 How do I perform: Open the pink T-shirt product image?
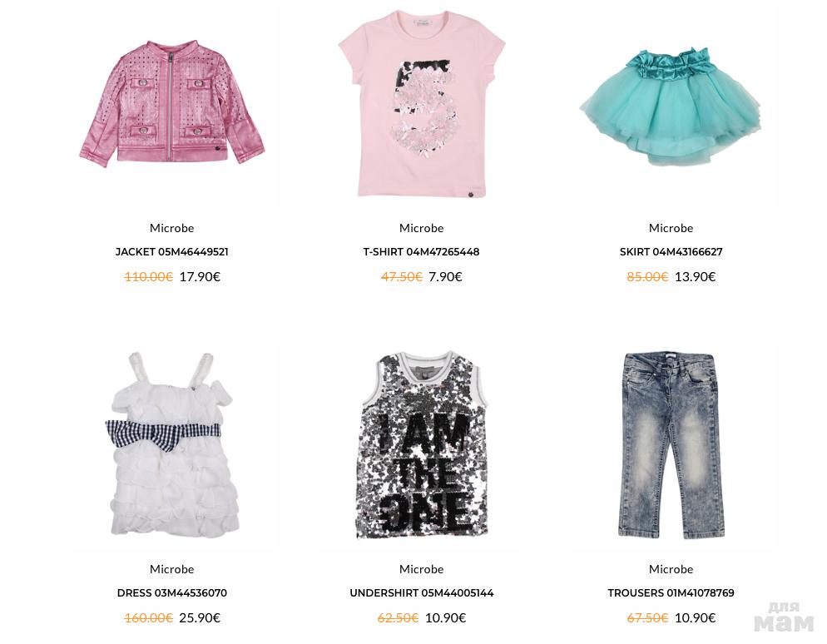pyautogui.click(x=422, y=103)
